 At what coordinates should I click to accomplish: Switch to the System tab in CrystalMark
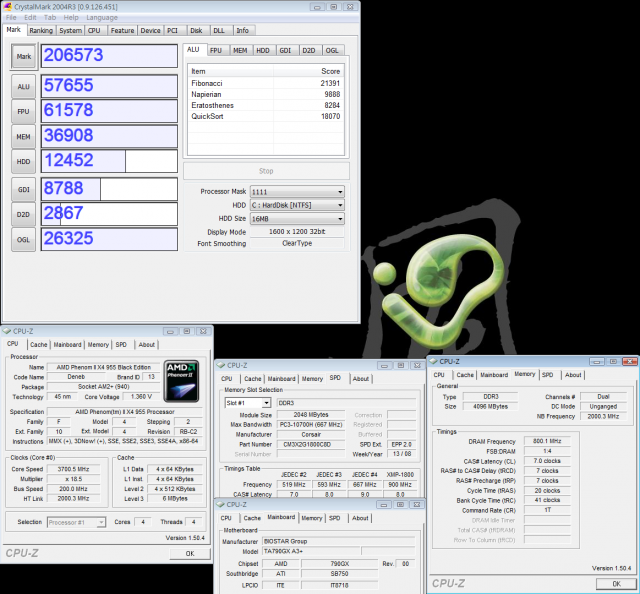coord(70,31)
